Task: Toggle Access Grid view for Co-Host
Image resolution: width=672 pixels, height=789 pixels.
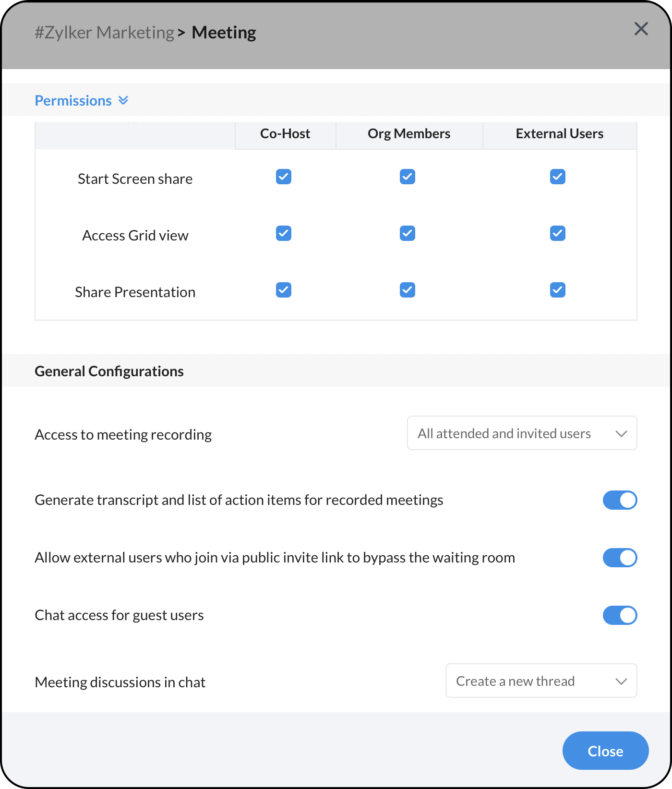Action: [284, 234]
